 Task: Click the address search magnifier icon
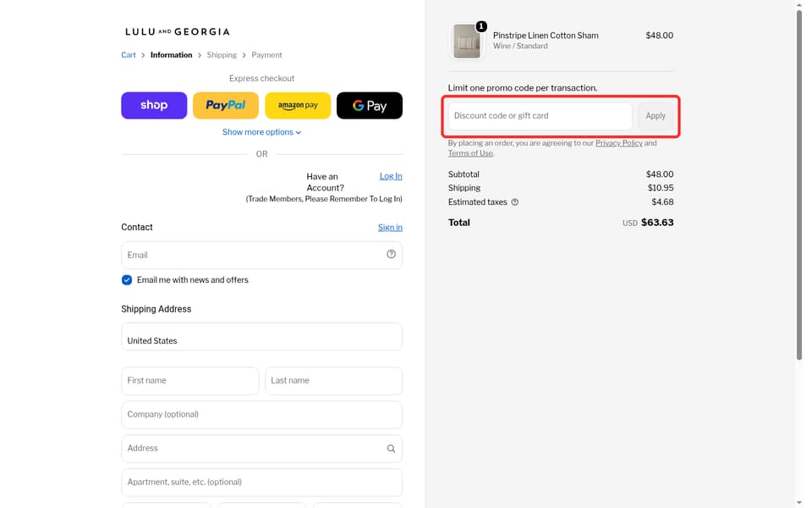(x=391, y=449)
